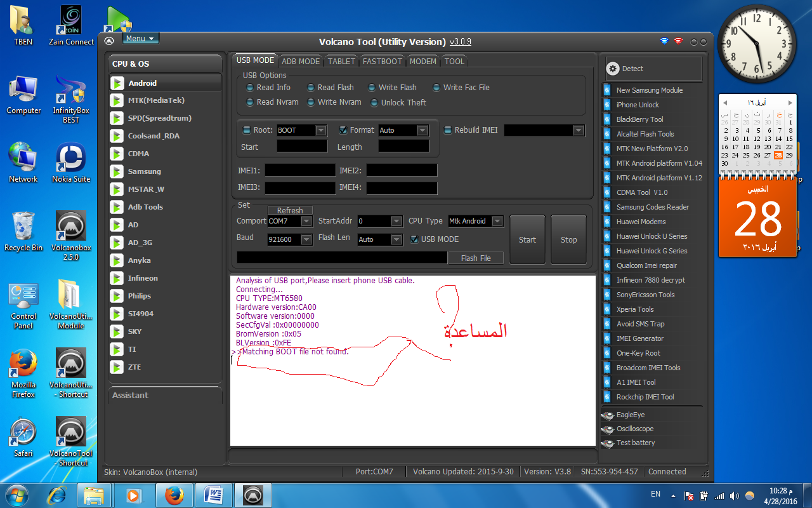
Task: Enable the Root checkbox
Action: (247, 130)
